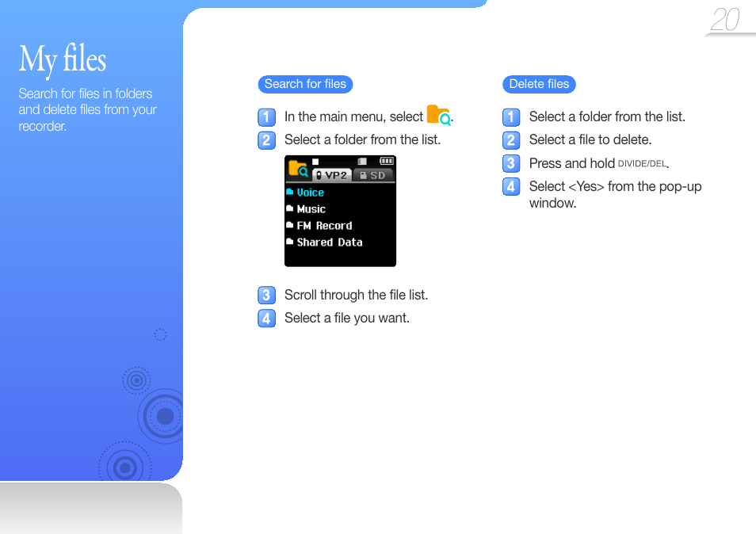Viewport: 756px width, 534px height.
Task: Click the battery icon on device screen
Action: click(387, 161)
